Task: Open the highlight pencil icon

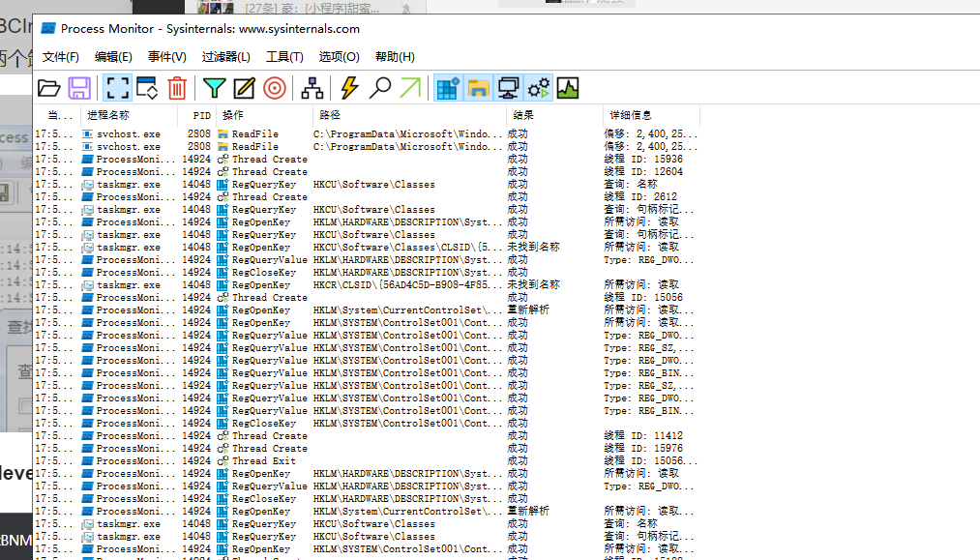Action: coord(245,88)
